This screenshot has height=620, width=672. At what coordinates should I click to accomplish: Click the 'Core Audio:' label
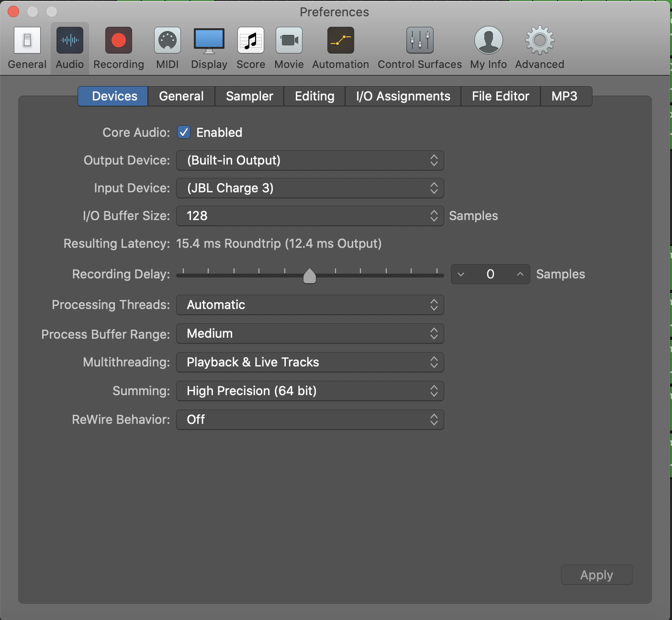(136, 133)
